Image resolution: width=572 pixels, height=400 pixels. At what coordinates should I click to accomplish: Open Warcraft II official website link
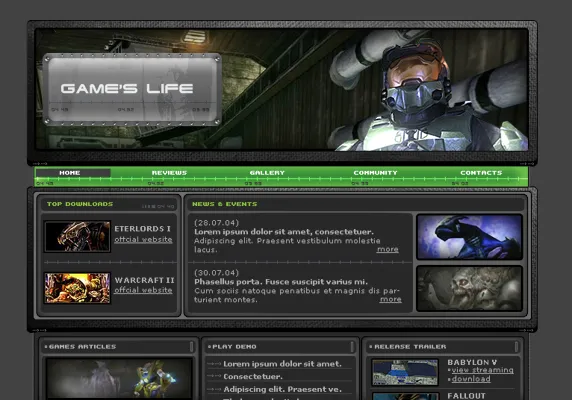(x=143, y=290)
